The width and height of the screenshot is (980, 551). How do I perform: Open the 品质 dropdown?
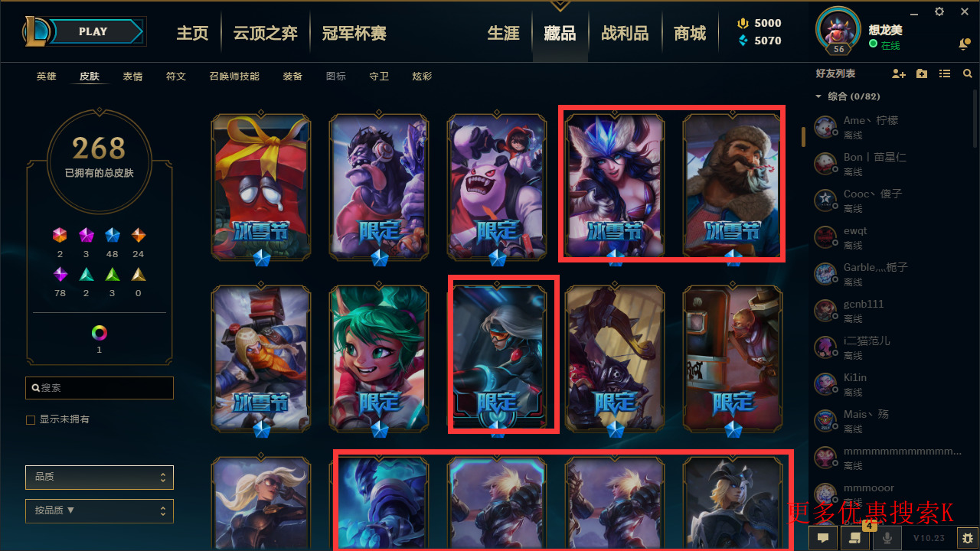coord(100,477)
